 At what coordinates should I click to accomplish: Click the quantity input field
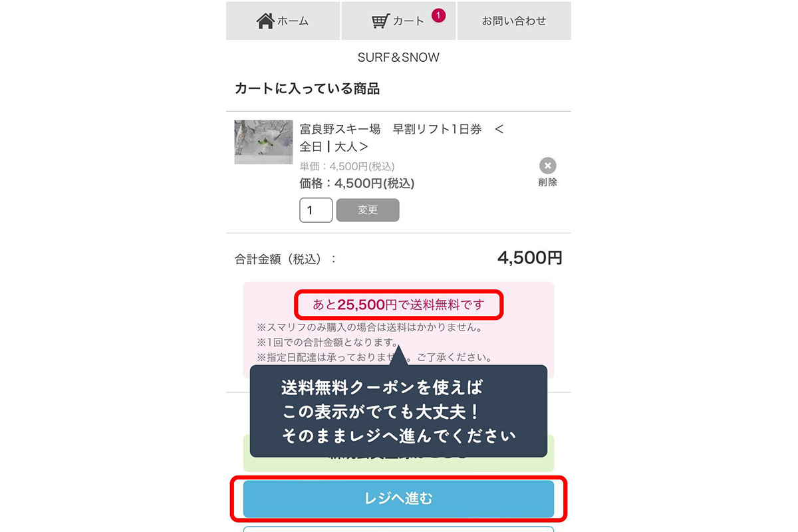(316, 210)
